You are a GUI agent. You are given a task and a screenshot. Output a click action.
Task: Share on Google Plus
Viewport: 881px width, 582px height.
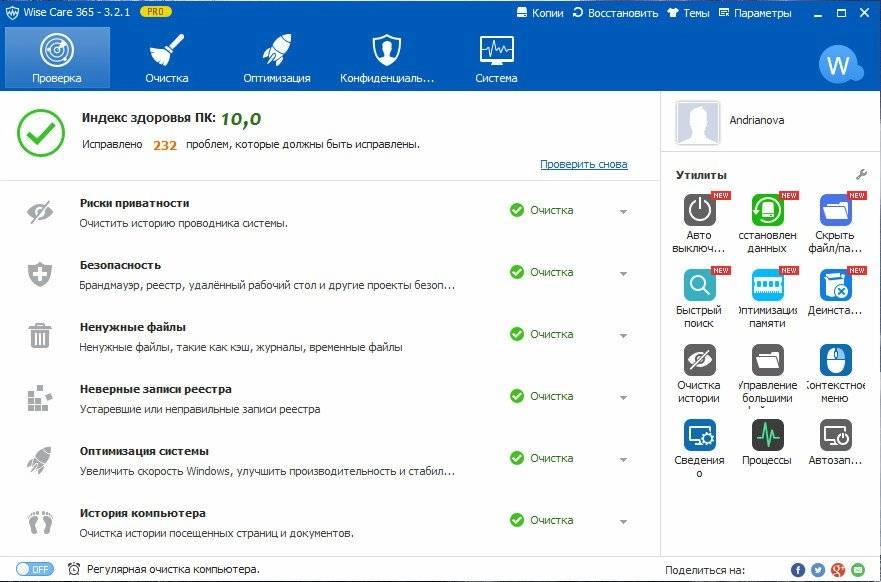point(838,570)
